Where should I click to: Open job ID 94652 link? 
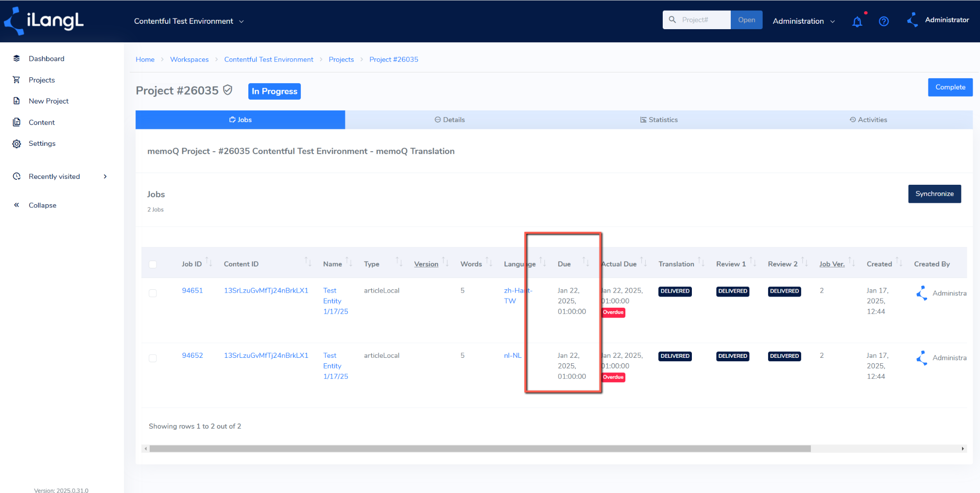192,355
